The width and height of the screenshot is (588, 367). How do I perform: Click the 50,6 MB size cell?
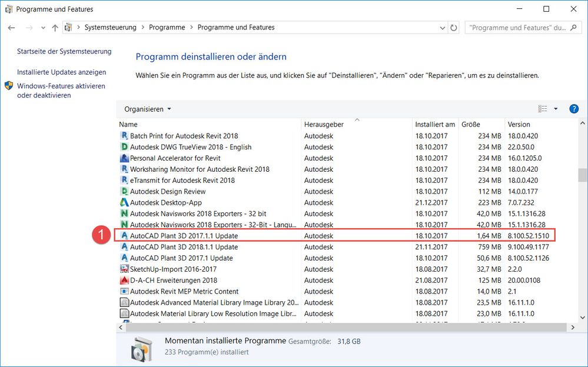[489, 258]
